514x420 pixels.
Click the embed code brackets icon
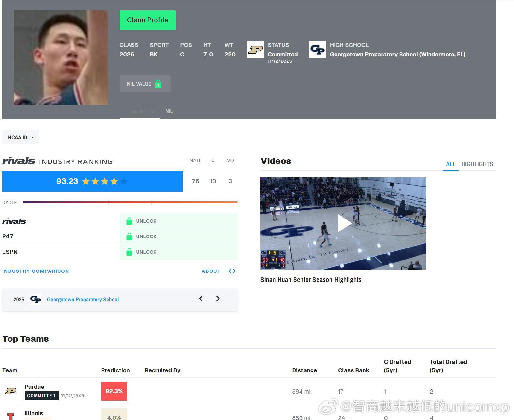pyautogui.click(x=232, y=271)
